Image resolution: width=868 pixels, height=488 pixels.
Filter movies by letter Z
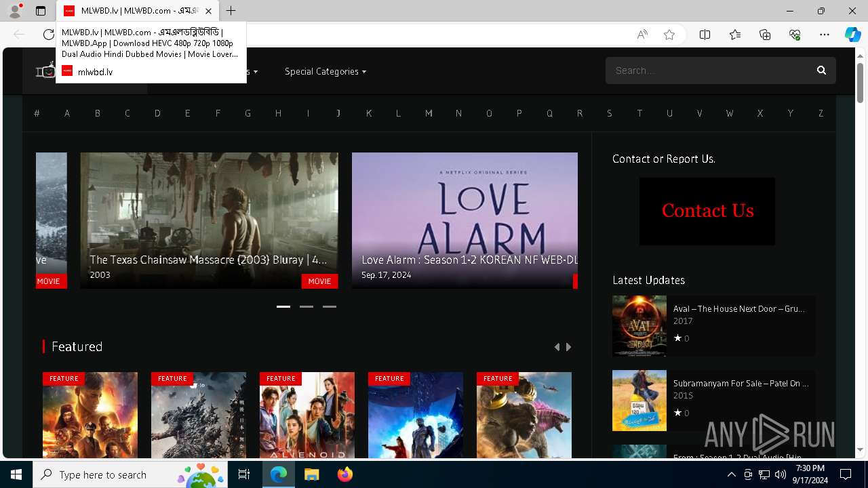click(821, 113)
